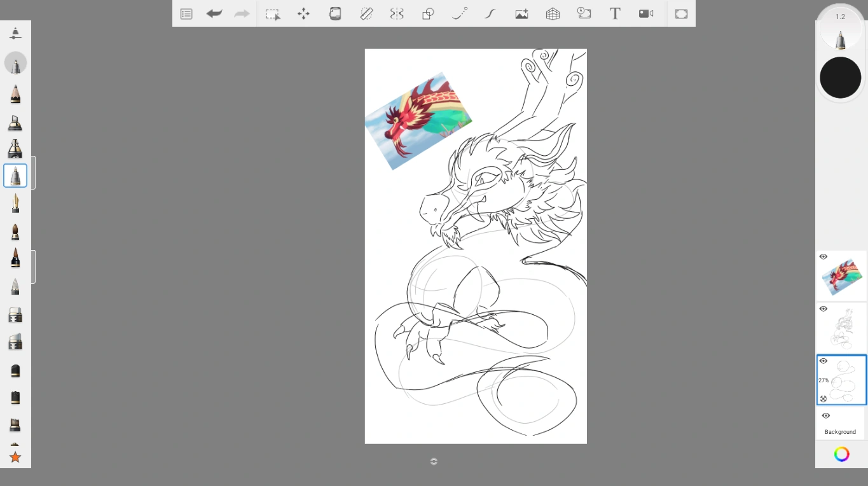Open the brush library star menu
Viewport: 868px width, 486px height.
click(15, 457)
